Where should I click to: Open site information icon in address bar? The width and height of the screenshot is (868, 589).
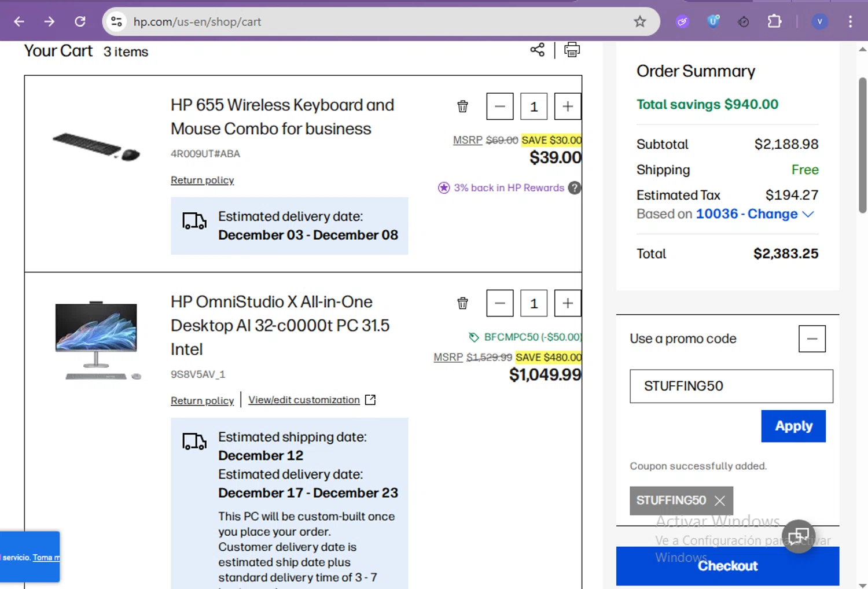116,21
